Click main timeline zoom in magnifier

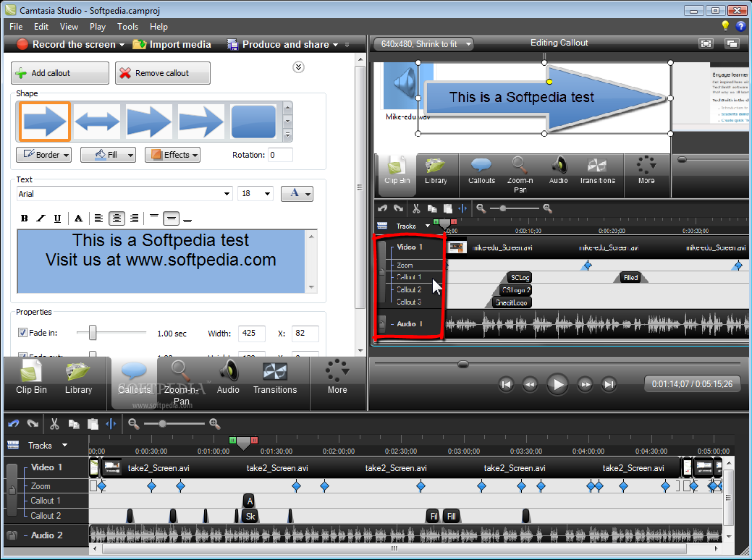tap(214, 424)
